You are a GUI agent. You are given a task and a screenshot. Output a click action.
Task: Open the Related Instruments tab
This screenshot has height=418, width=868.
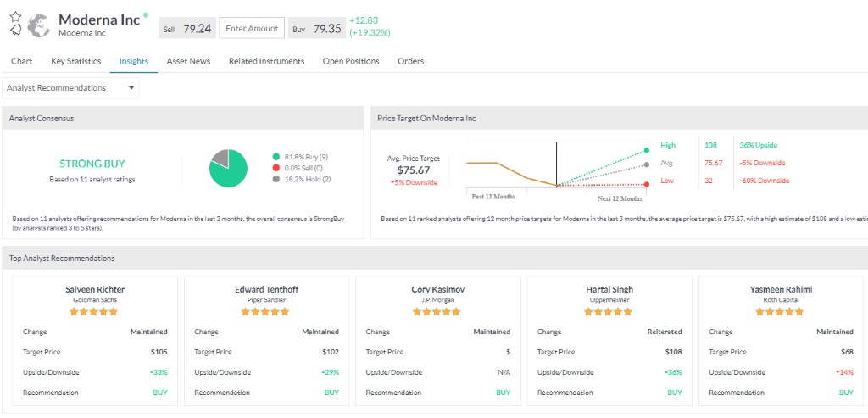pos(266,61)
